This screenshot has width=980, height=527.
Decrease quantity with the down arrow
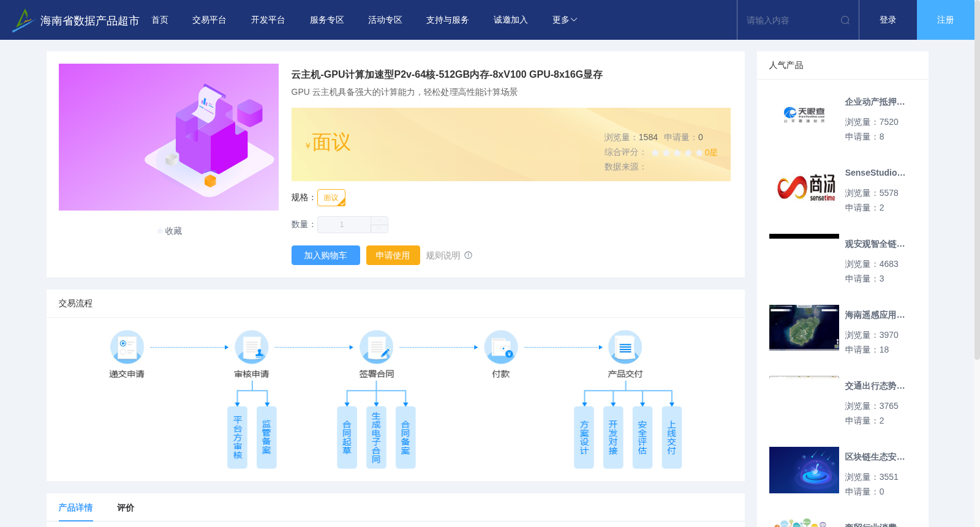click(x=379, y=228)
